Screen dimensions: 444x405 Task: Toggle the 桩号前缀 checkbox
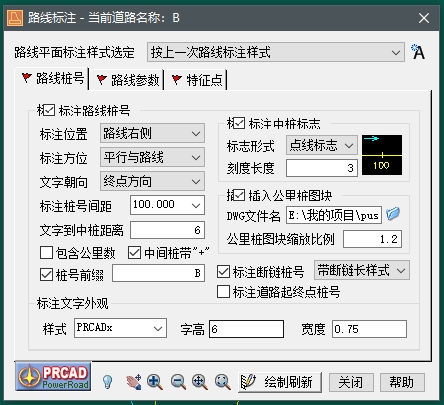[46, 275]
